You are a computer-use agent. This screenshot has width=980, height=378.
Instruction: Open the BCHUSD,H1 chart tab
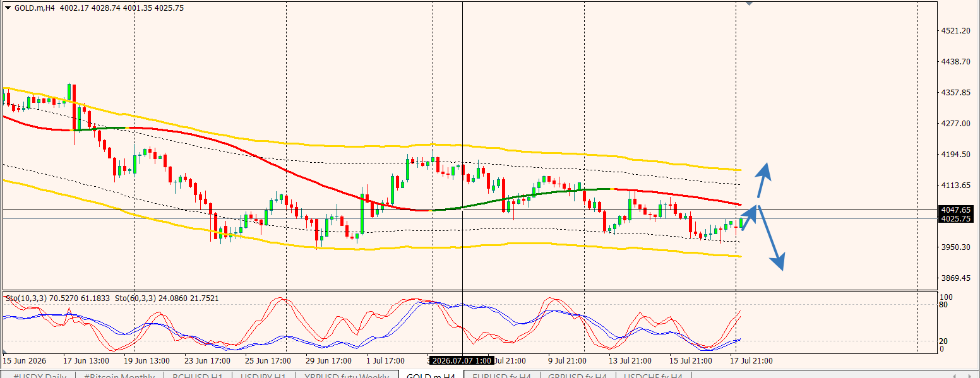click(198, 377)
